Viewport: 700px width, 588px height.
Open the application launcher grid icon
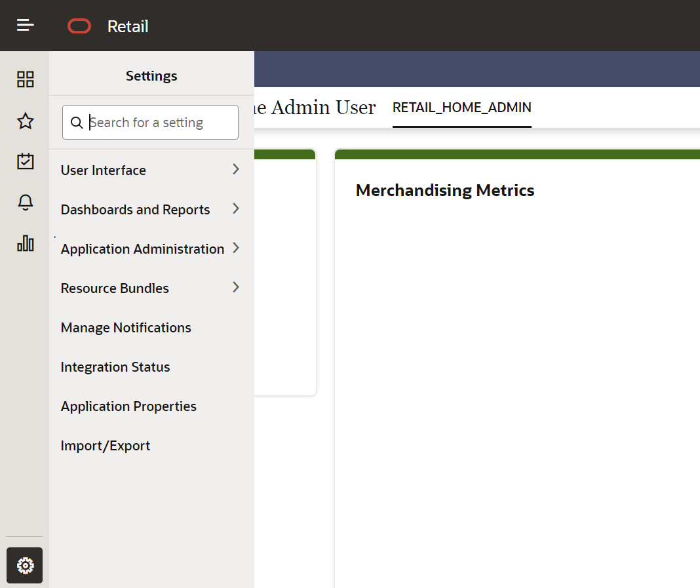click(x=25, y=79)
